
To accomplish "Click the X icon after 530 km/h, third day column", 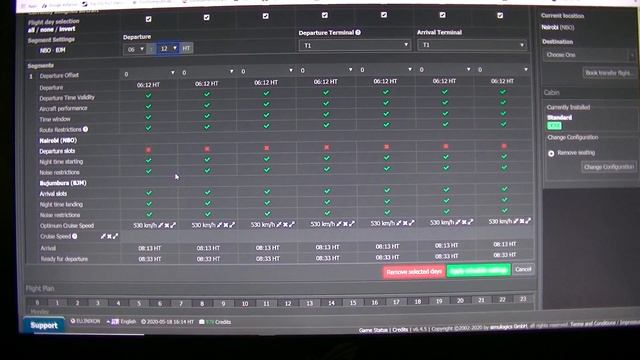I will 285,224.
